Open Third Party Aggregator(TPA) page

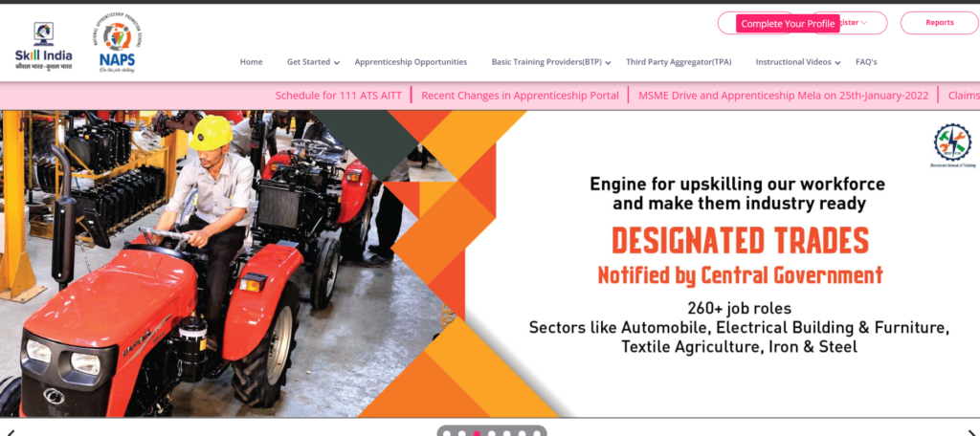(679, 62)
